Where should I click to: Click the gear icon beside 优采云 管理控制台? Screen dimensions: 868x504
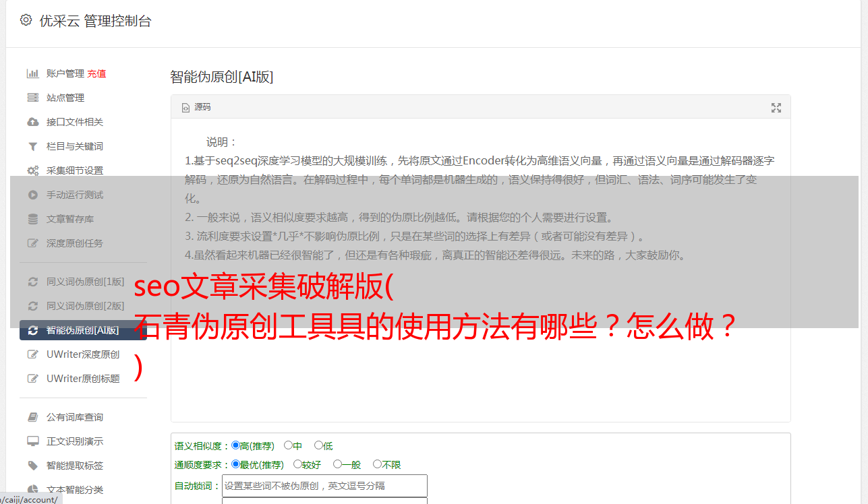tap(26, 20)
